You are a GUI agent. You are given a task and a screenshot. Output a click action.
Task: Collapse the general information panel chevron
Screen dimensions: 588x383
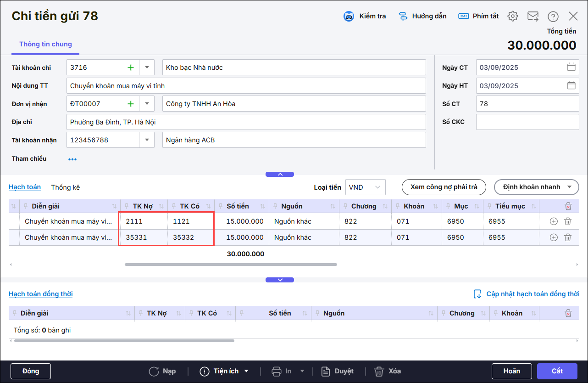click(x=280, y=175)
